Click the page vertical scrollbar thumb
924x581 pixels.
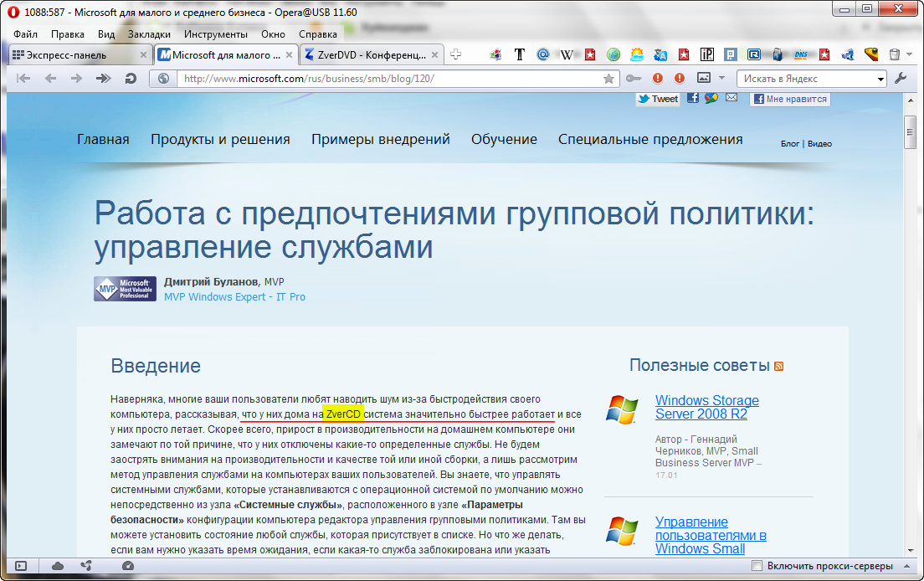(x=910, y=132)
